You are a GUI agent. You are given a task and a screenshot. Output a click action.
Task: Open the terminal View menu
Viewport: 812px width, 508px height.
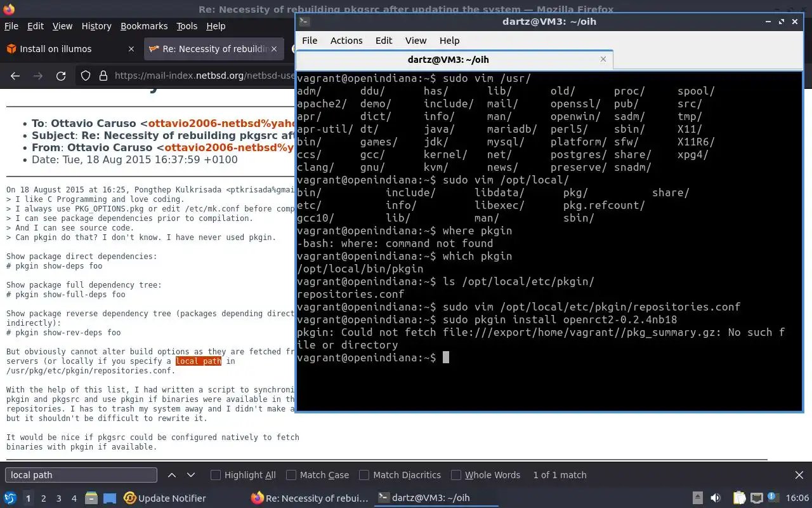(x=416, y=40)
